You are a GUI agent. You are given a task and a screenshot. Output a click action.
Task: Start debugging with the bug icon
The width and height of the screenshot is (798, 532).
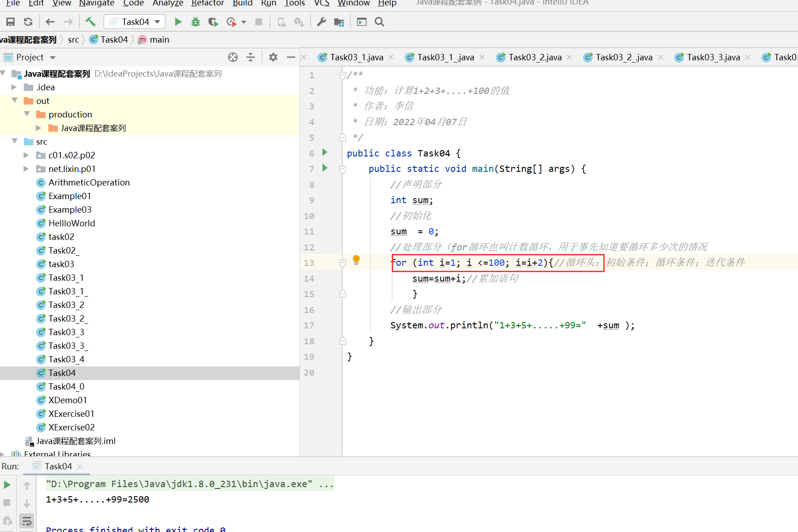click(x=196, y=22)
